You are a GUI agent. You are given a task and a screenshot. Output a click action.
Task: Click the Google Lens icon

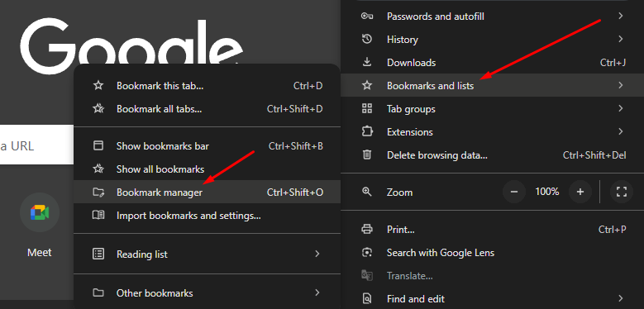tap(366, 252)
